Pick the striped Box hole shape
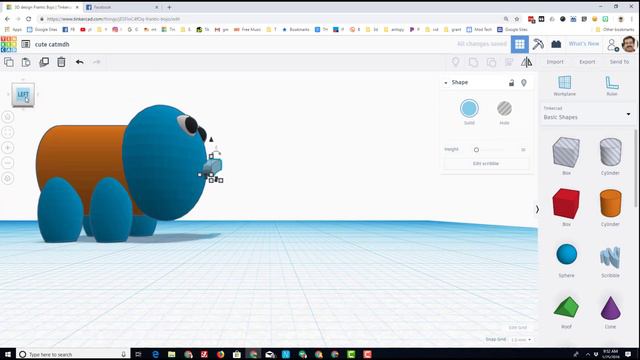The width and height of the screenshot is (640, 360). (x=566, y=153)
